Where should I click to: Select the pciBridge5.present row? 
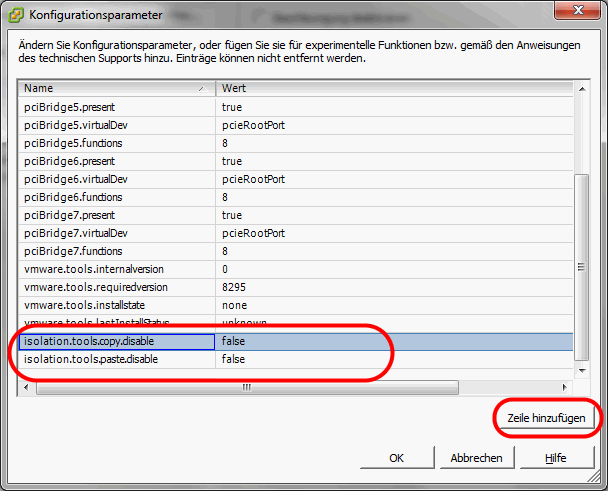tap(116, 107)
